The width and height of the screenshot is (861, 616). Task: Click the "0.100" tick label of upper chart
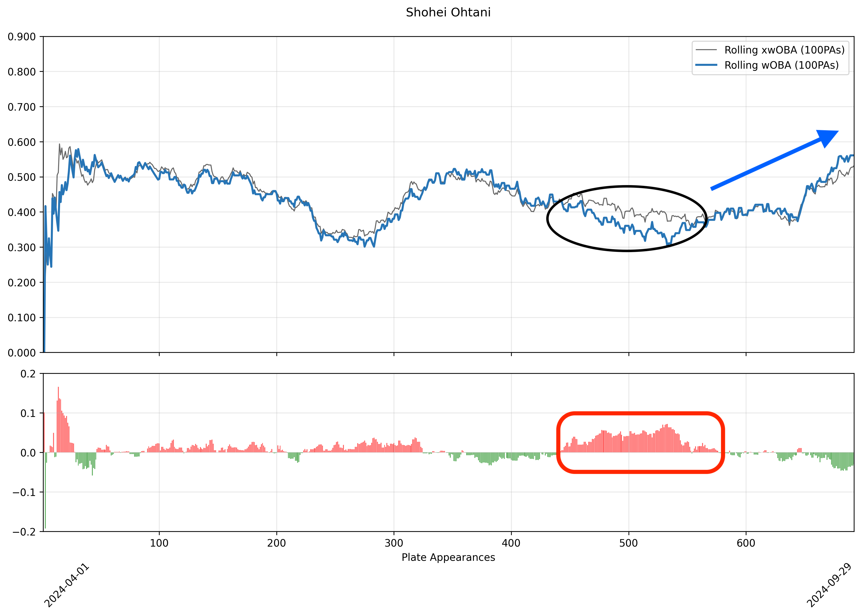tap(22, 318)
